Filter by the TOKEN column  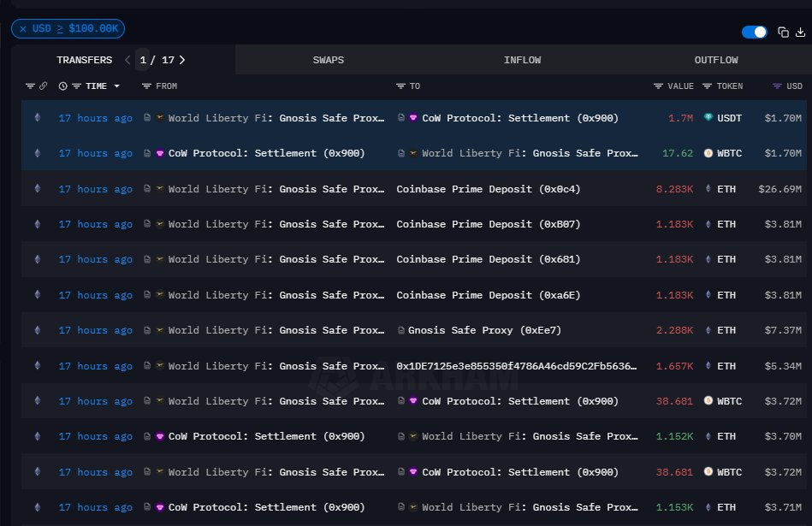(707, 86)
